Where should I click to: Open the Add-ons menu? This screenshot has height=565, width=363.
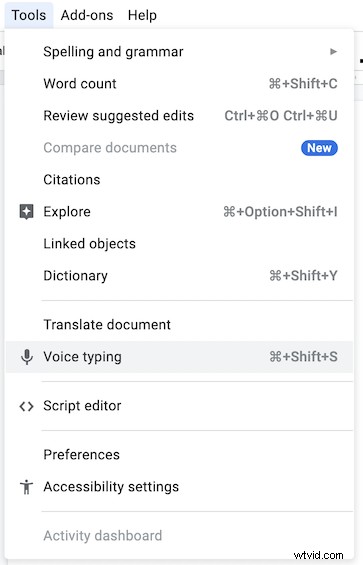[87, 15]
